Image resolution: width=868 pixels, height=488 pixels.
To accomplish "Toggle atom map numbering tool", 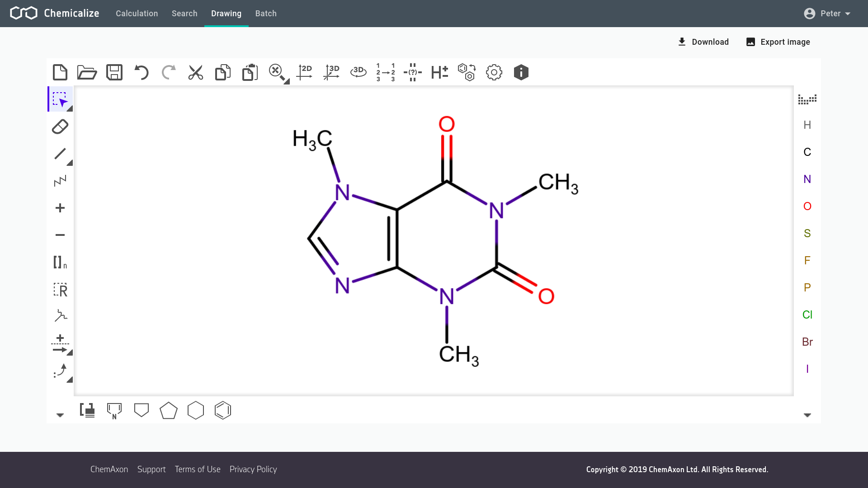I will pos(386,72).
